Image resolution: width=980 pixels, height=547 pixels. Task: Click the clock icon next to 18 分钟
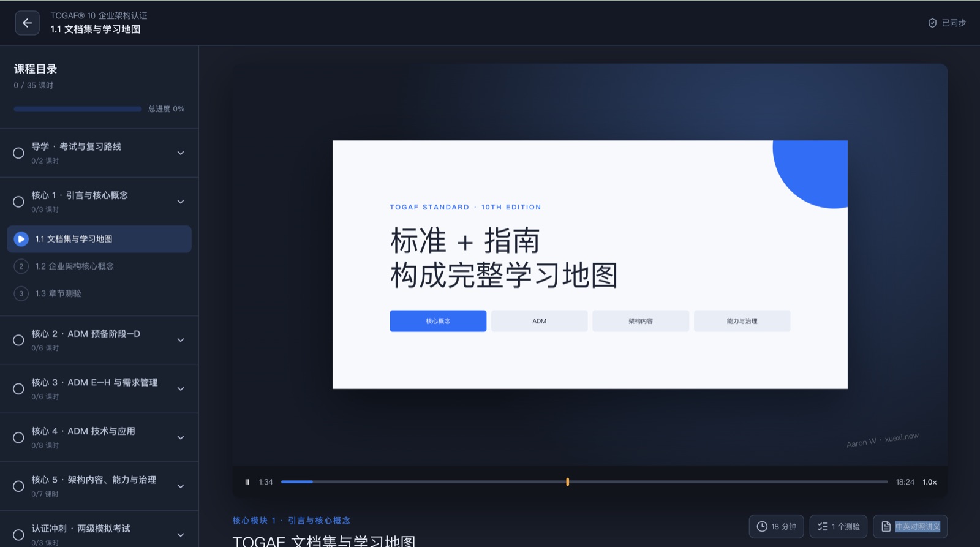762,526
